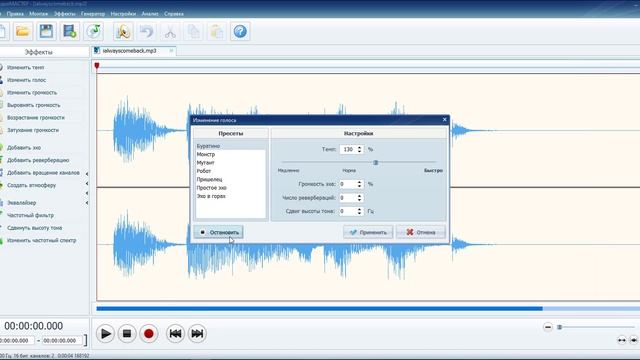Increase Число ревербераций with up arrow
The width and height of the screenshot is (640, 360).
click(359, 196)
